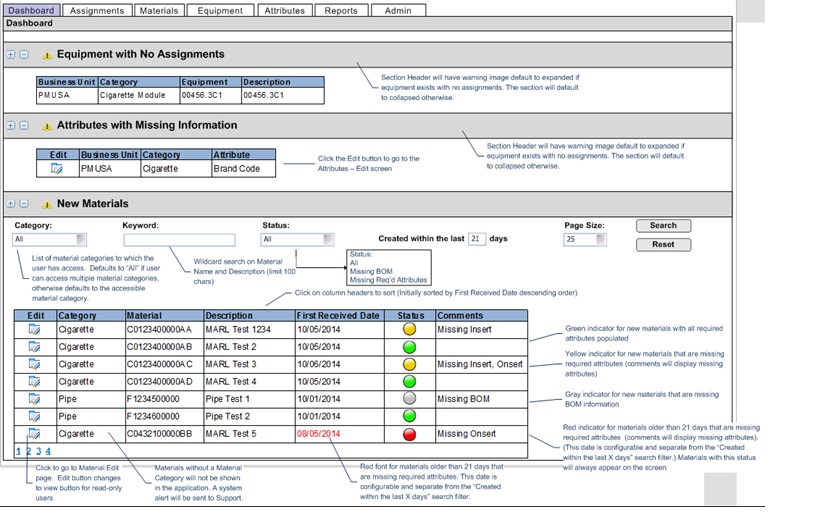Open edit icon for Brand Code attribute
Viewport: 815px width, 524px height.
57,169
